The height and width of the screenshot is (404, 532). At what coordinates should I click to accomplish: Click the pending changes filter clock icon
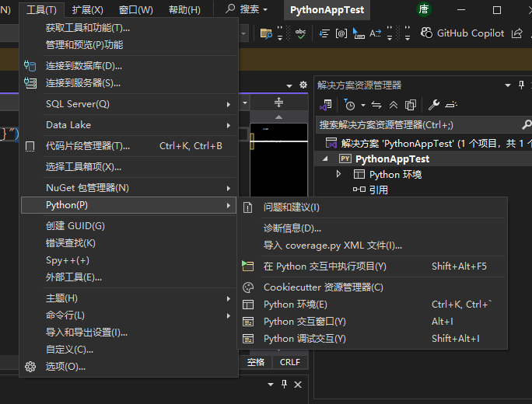tap(349, 105)
